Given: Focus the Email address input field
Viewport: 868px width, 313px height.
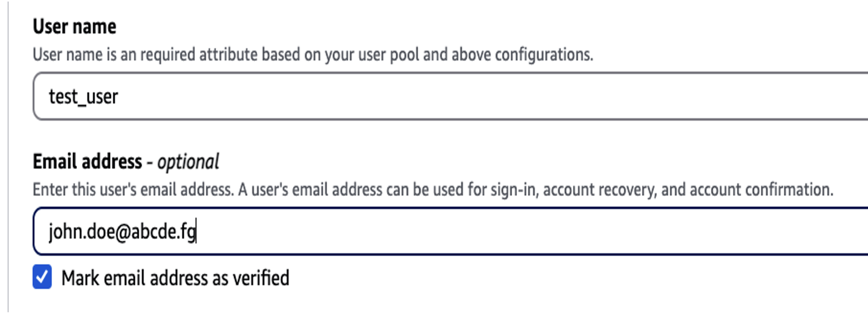Looking at the screenshot, I should click(x=451, y=231).
